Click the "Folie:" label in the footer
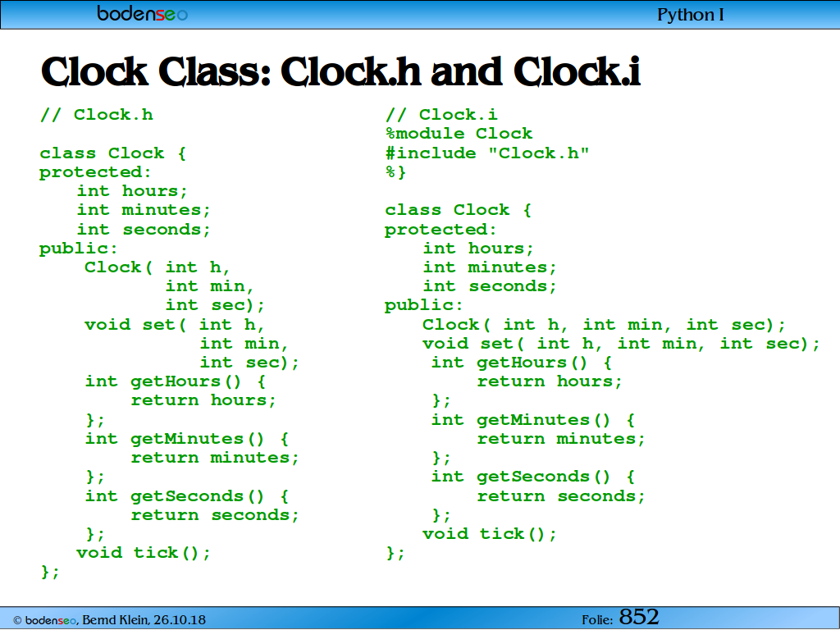This screenshot has height=630, width=840. 597,620
